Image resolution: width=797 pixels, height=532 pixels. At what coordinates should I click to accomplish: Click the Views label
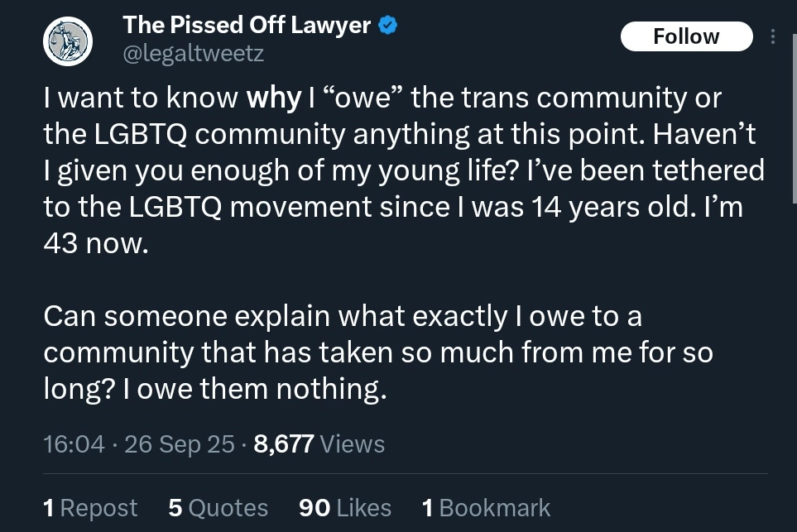[x=352, y=444]
